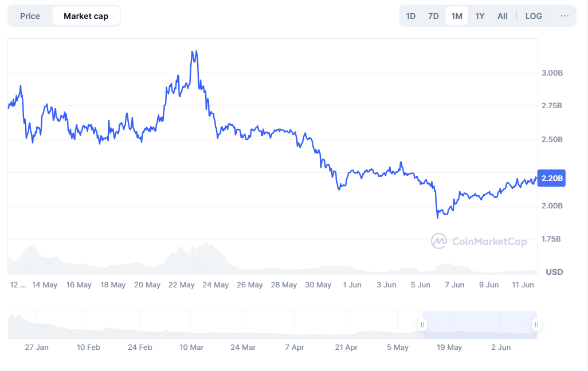The image size is (588, 371).
Task: Click the USD currency label
Action: 554,272
